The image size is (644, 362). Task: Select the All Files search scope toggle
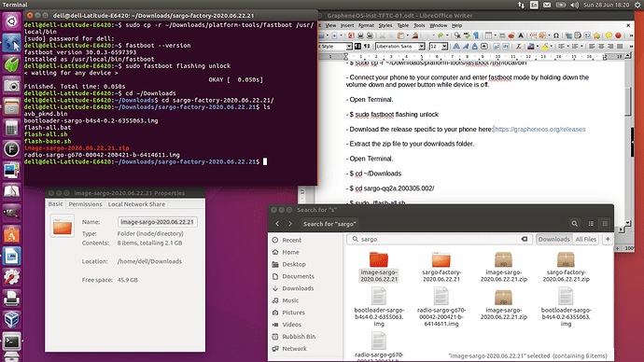pyautogui.click(x=585, y=239)
